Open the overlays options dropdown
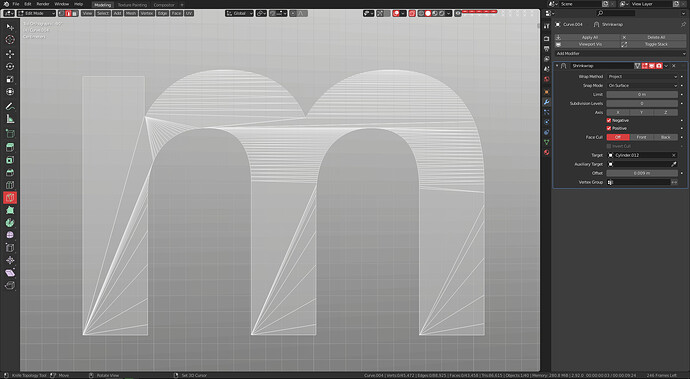This screenshot has height=379, width=690. 403,13
